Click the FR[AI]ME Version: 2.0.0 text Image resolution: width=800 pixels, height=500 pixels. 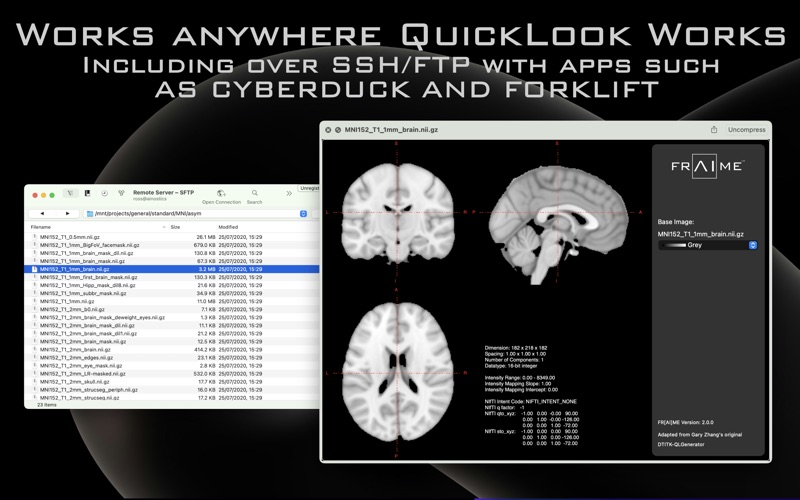point(686,422)
